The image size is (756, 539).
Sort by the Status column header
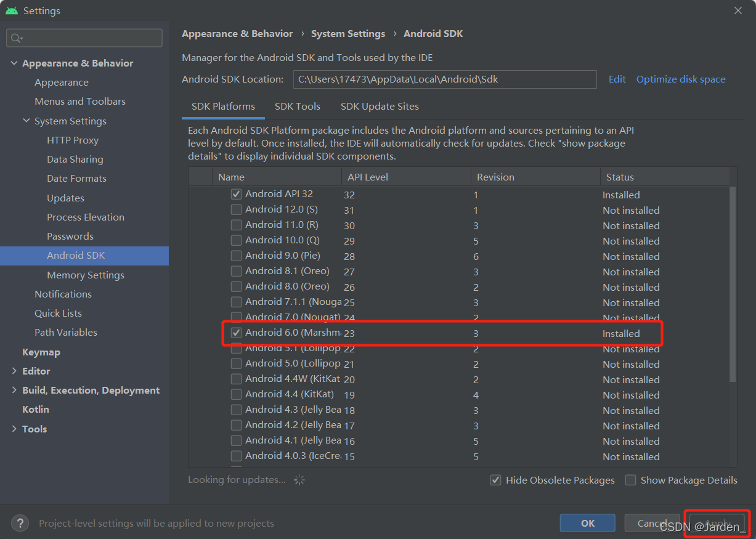pyautogui.click(x=664, y=177)
